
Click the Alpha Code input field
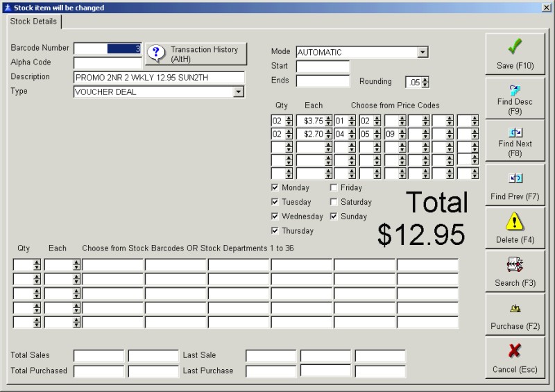click(108, 62)
